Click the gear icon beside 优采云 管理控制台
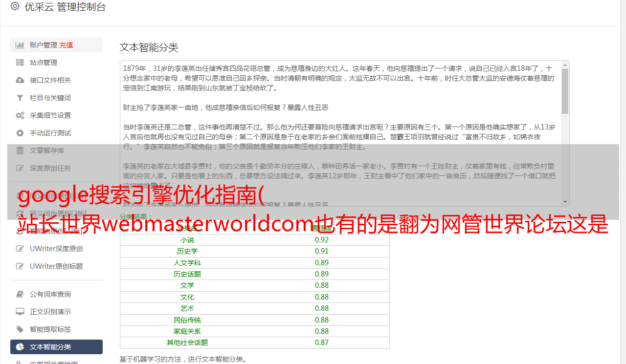The width and height of the screenshot is (626, 364). pyautogui.click(x=15, y=7)
